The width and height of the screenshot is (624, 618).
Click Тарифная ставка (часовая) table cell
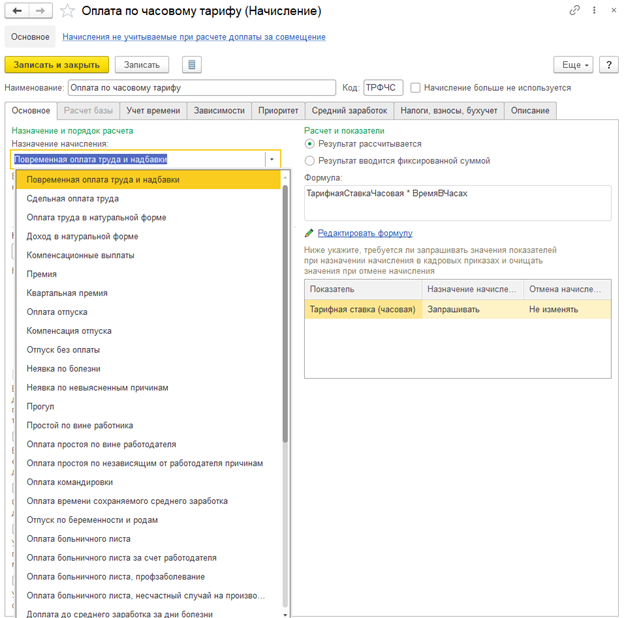[x=363, y=310]
